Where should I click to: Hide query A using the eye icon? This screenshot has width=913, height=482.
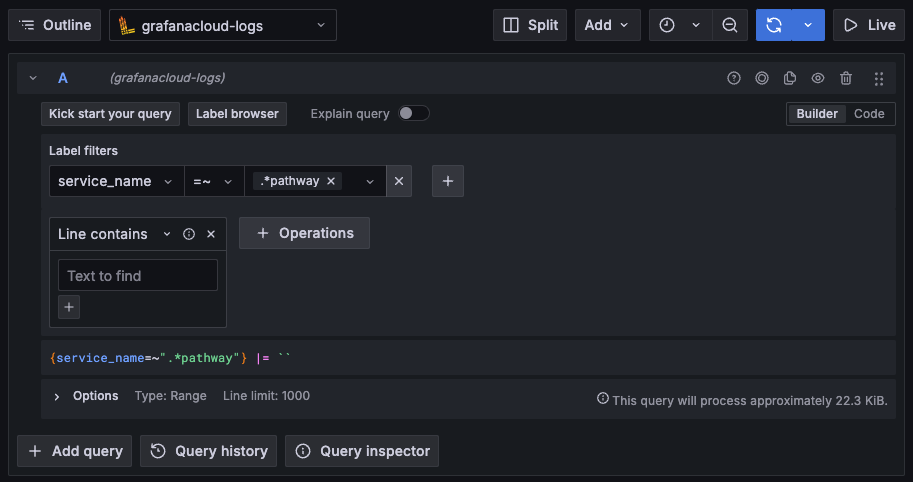[x=818, y=78]
